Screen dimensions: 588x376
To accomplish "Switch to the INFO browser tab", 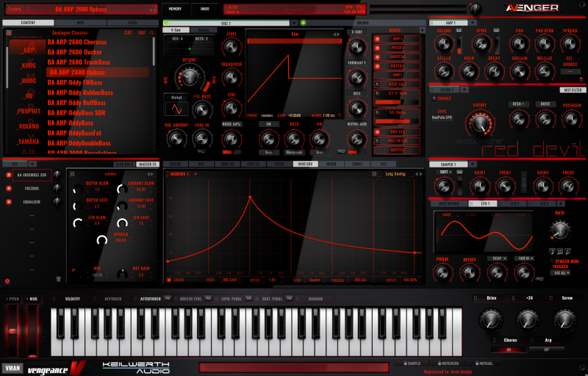I will pos(80,23).
